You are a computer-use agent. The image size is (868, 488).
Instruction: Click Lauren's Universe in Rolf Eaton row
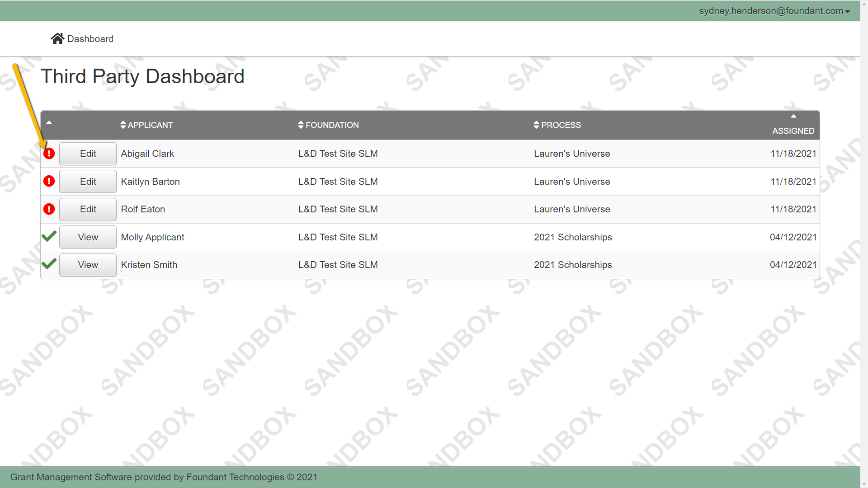(x=572, y=209)
